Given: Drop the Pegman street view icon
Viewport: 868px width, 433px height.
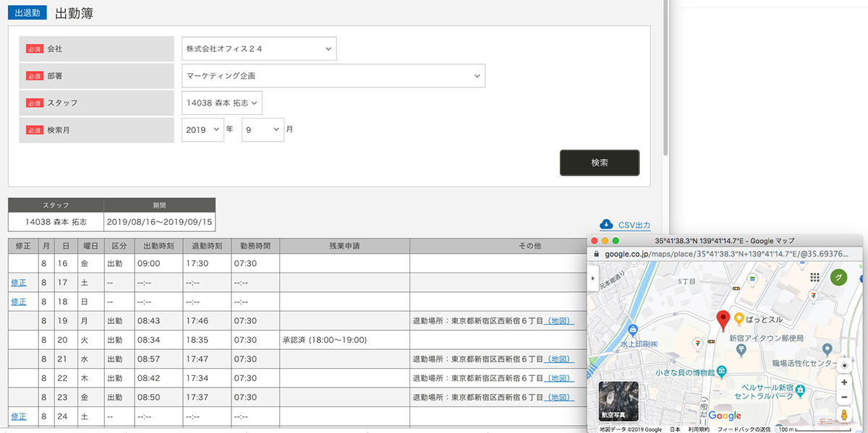Looking at the screenshot, I should click(844, 416).
